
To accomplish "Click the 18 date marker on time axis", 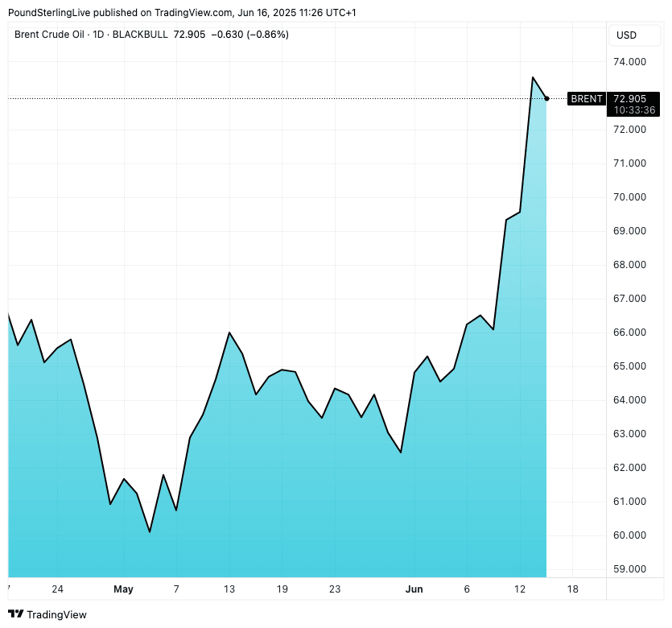I will [572, 589].
